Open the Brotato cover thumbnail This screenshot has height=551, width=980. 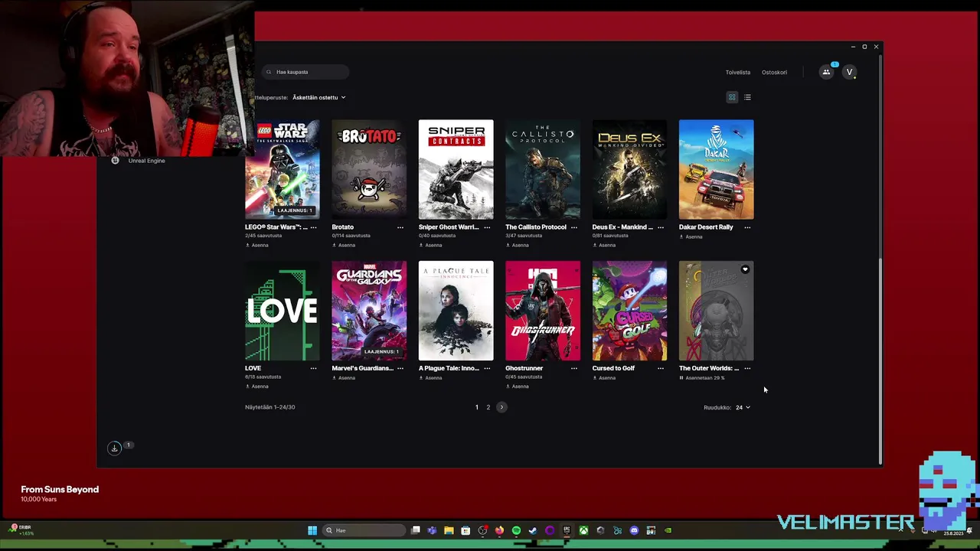(x=369, y=169)
